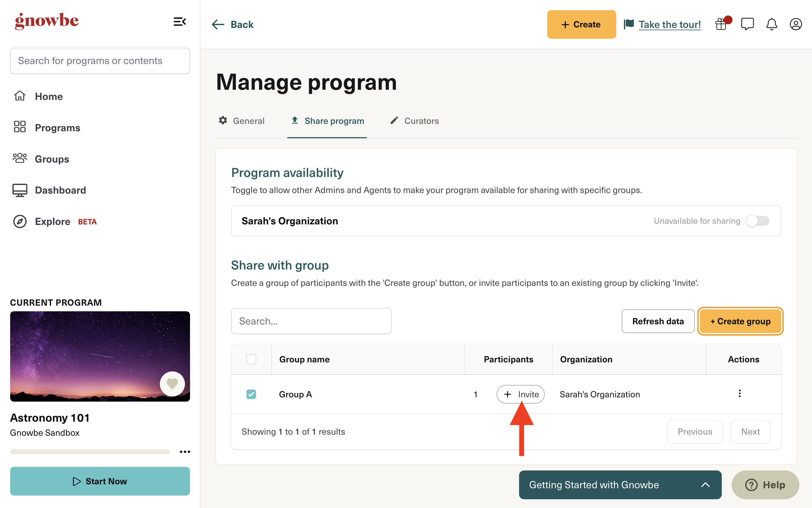Open Group A actions three-dot menu
The image size is (812, 508).
[740, 394]
